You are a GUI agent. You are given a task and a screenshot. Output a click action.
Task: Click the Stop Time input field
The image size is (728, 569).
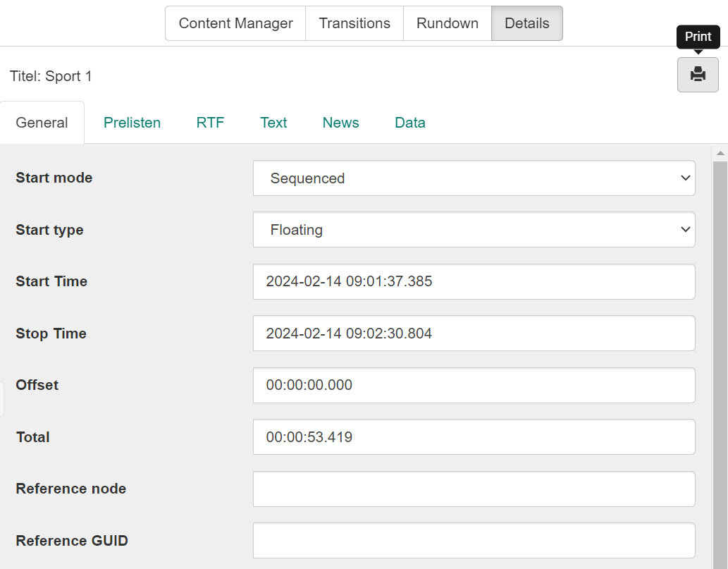point(474,334)
